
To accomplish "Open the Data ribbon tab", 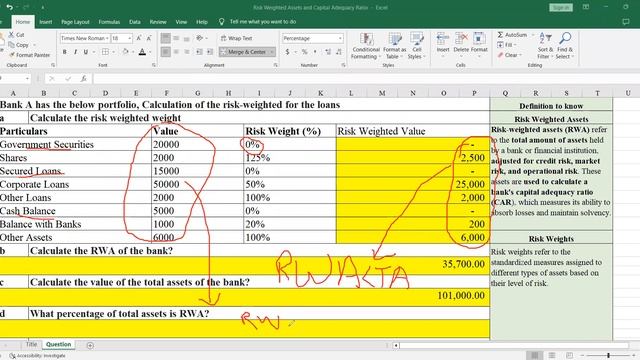I will [x=135, y=22].
